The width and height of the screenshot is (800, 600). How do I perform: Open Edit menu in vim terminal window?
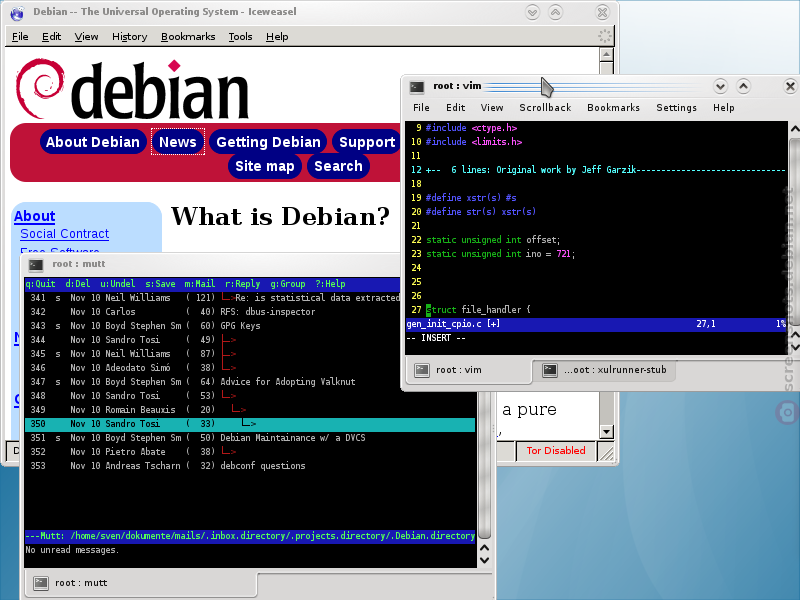[x=456, y=108]
